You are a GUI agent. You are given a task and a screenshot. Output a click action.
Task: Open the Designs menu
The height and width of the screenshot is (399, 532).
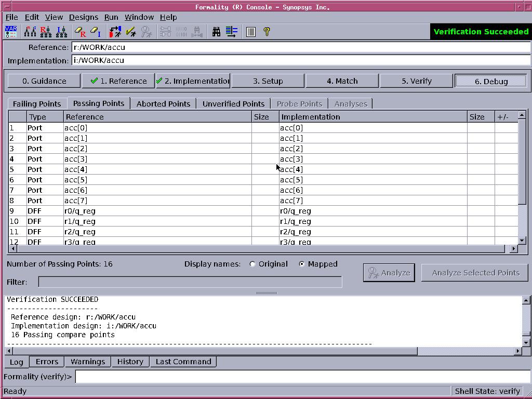click(x=84, y=17)
